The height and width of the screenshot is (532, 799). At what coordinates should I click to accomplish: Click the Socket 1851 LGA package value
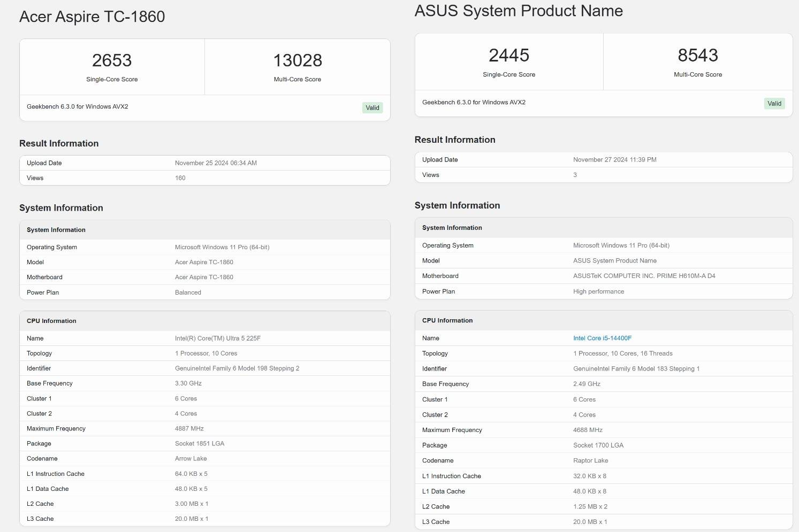tap(199, 444)
